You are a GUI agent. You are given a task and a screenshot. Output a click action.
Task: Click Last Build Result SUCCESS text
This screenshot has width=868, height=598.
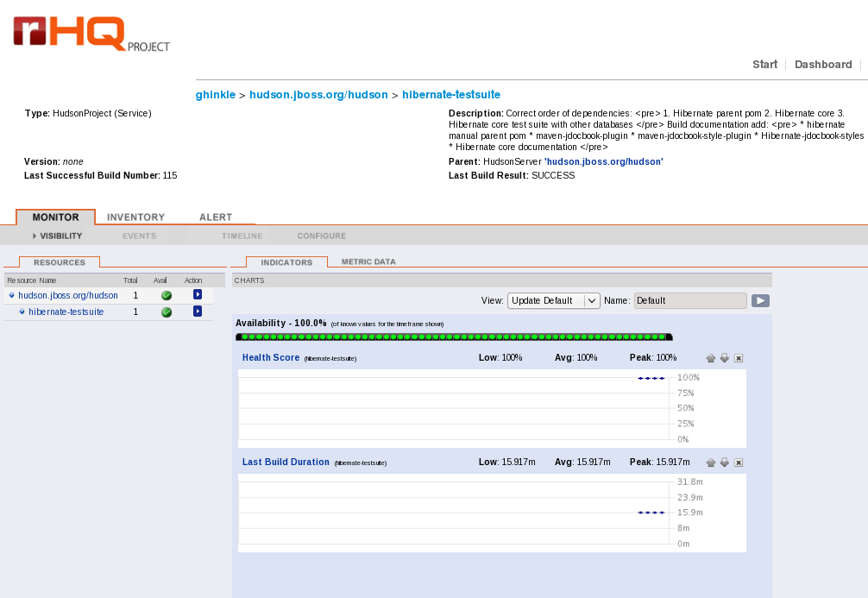point(553,175)
